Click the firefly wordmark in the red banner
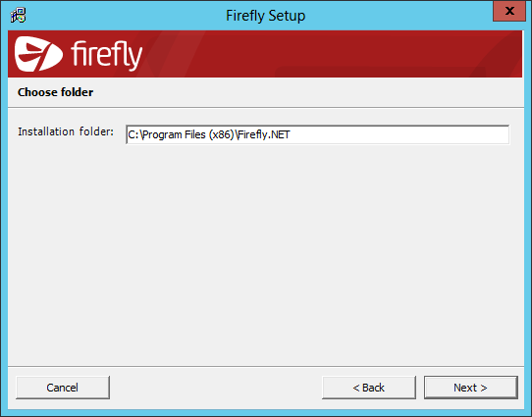Screen dimensions: 532x417 [x=106, y=55]
